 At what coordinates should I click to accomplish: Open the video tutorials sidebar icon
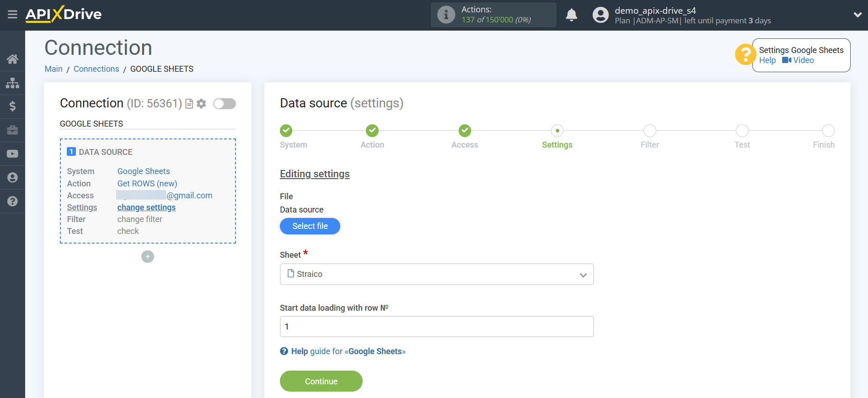[12, 154]
